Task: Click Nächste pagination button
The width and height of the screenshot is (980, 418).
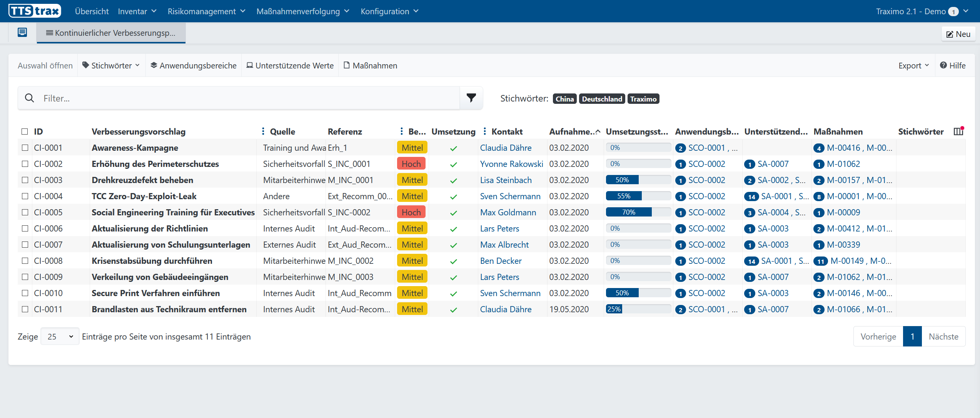Action: pos(943,336)
